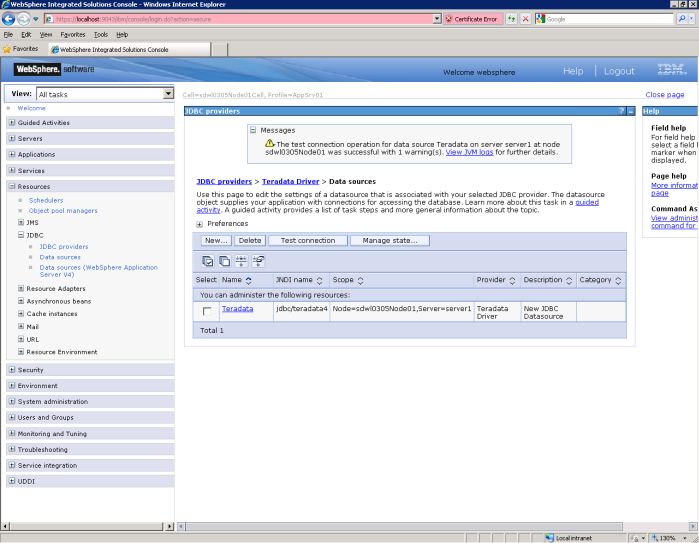Image resolution: width=699 pixels, height=543 pixels.
Task: Click the warning triangle in Messages
Action: coord(270,144)
